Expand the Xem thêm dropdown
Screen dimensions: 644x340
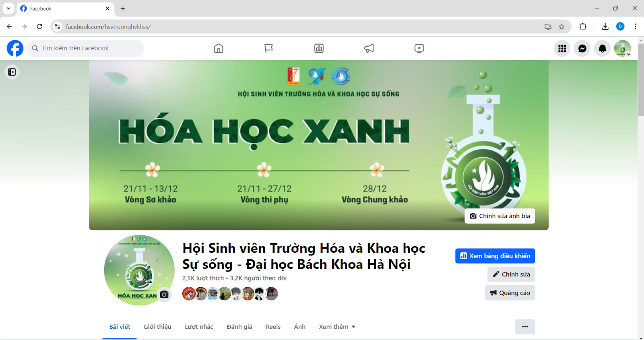337,327
